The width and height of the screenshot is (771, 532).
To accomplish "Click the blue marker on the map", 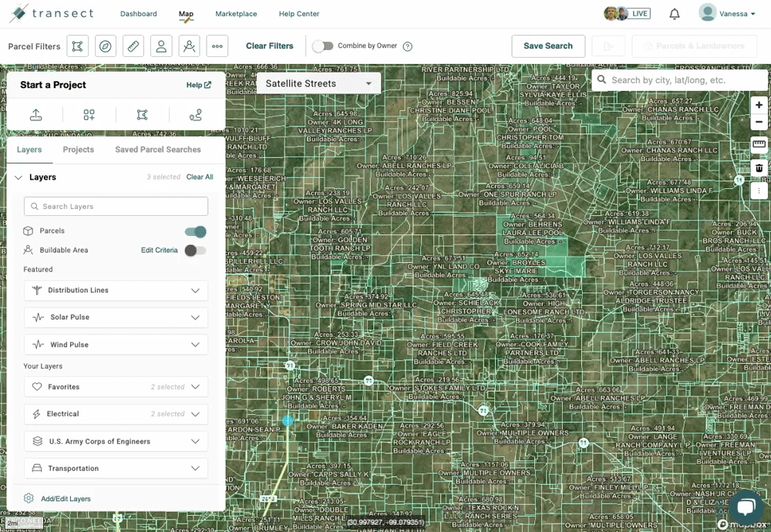I will (x=288, y=421).
